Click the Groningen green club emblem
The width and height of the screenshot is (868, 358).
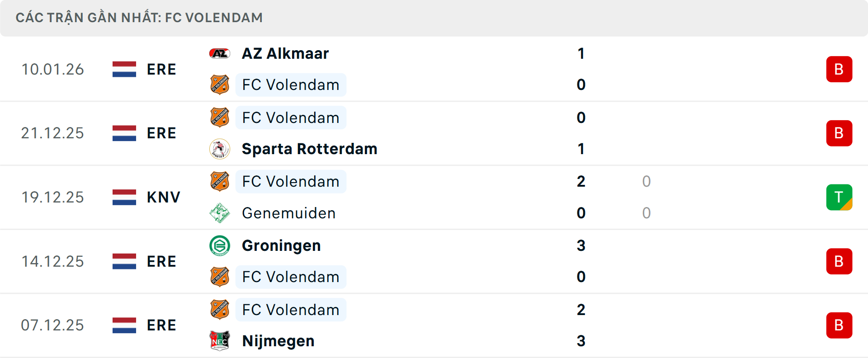(220, 246)
